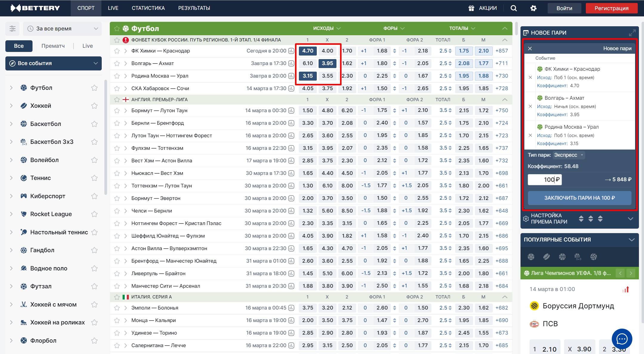Star the Футбол section header
644x354 pixels.
(117, 29)
